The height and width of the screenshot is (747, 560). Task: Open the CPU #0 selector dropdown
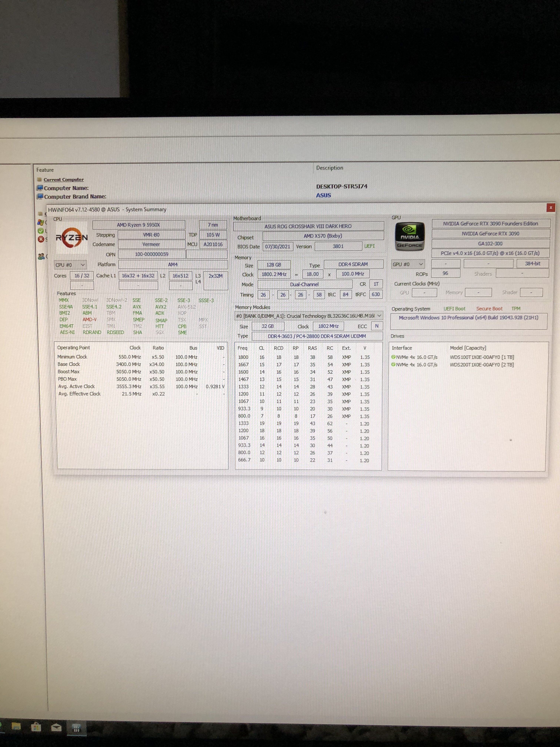click(x=70, y=265)
